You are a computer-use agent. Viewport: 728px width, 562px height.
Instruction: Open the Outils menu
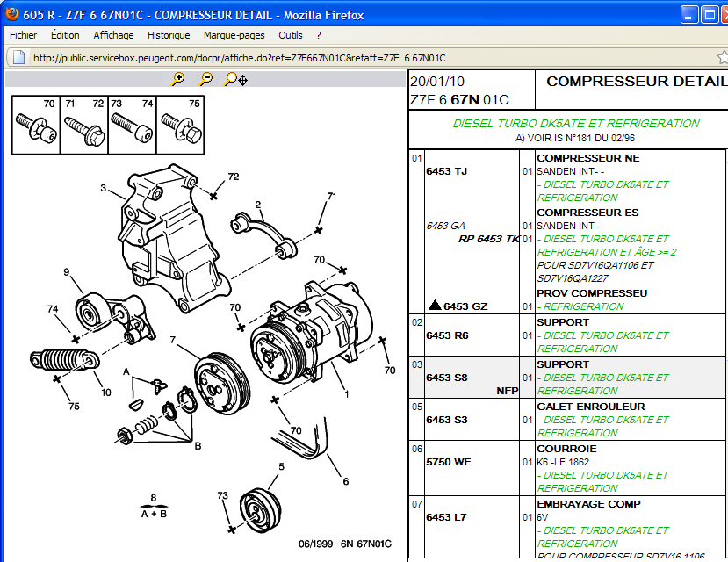(x=290, y=35)
